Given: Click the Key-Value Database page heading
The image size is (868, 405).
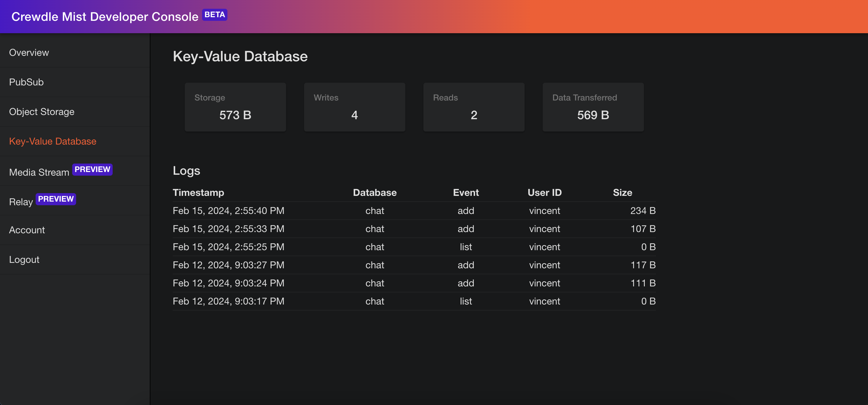Looking at the screenshot, I should [x=240, y=56].
